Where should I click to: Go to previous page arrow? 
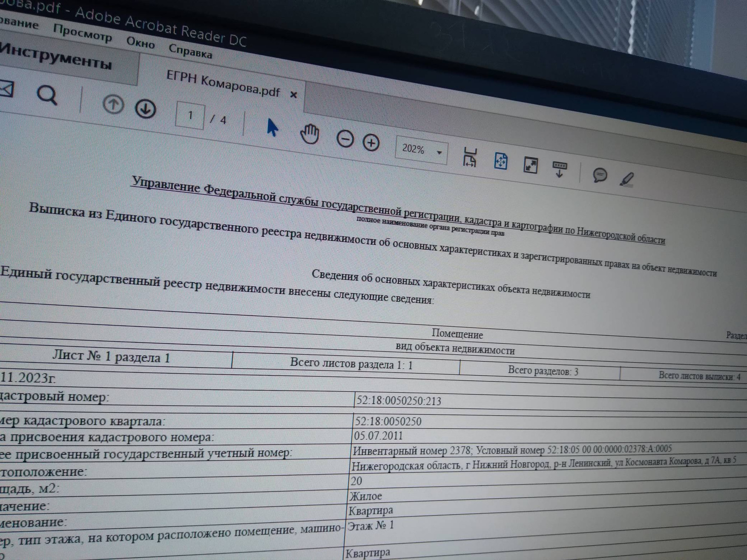point(113,104)
